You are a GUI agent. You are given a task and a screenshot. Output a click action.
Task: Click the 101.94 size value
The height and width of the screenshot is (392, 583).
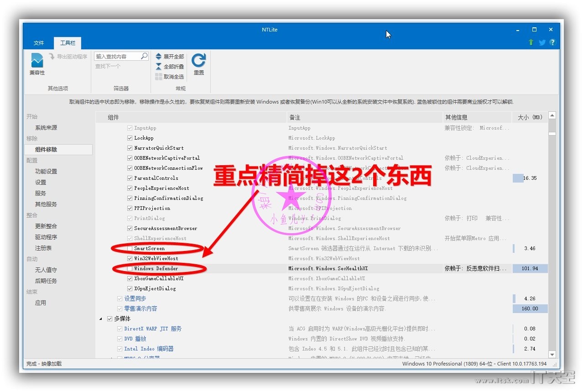pos(530,268)
